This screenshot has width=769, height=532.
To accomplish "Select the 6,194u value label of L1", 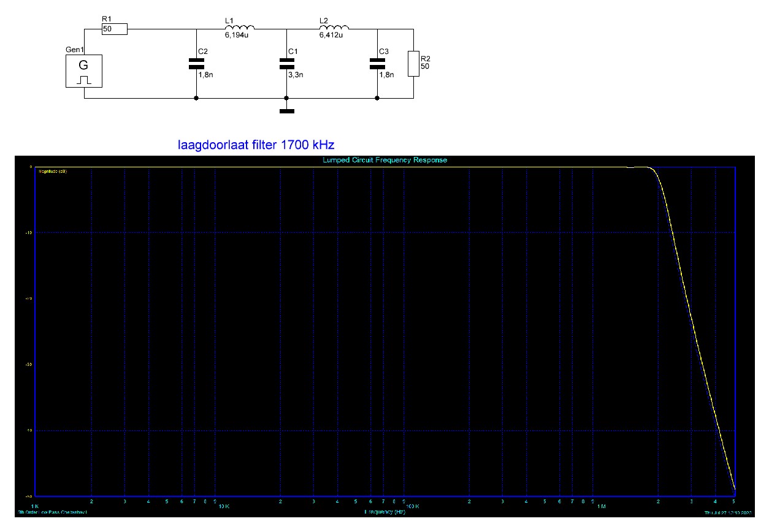I will point(236,34).
